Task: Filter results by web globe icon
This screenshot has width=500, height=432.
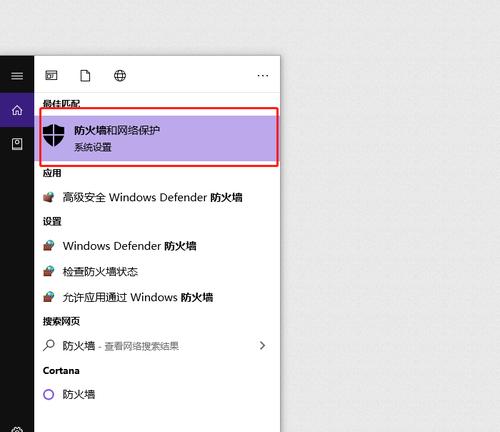Action: point(120,76)
